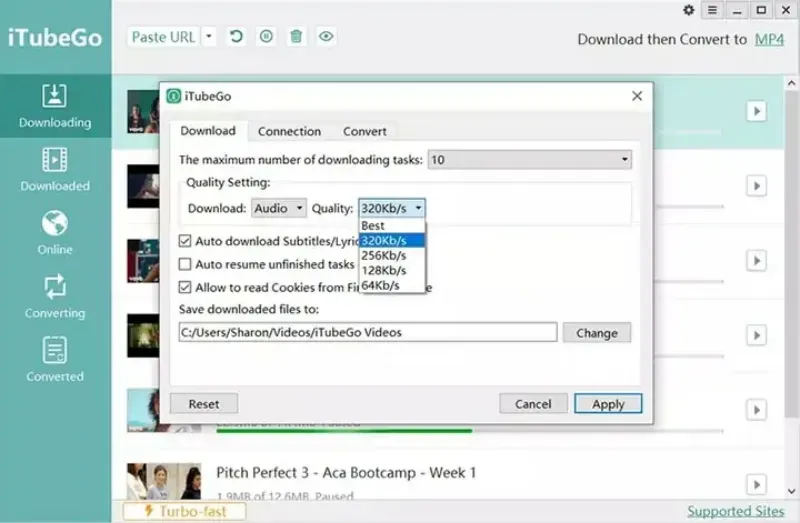800x523 pixels.
Task: Click the trash delete icon in toolbar
Action: 296,37
